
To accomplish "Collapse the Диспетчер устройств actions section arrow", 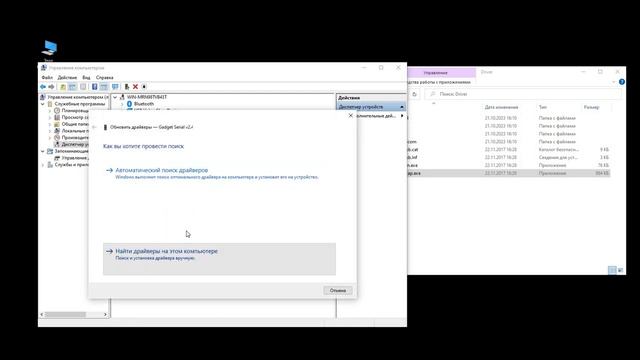I will (402, 107).
